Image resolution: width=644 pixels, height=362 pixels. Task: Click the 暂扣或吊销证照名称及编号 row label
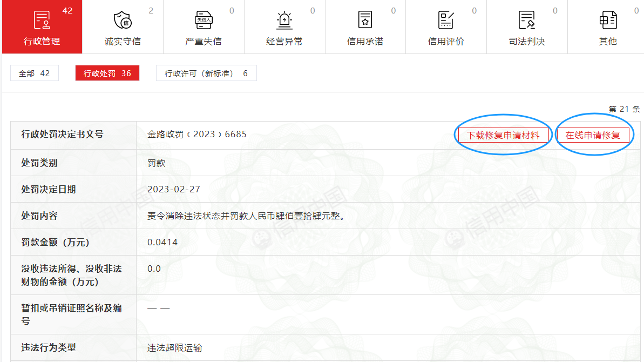71,314
